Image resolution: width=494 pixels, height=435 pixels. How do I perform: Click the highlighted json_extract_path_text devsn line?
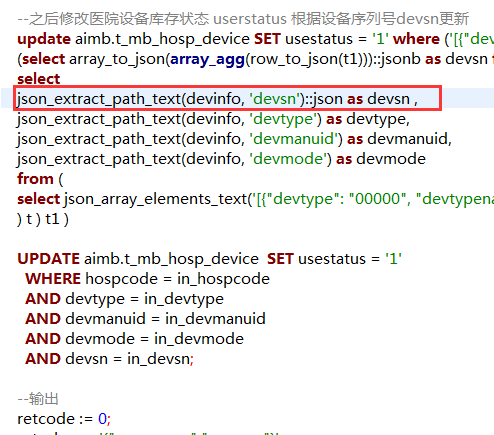(x=217, y=99)
